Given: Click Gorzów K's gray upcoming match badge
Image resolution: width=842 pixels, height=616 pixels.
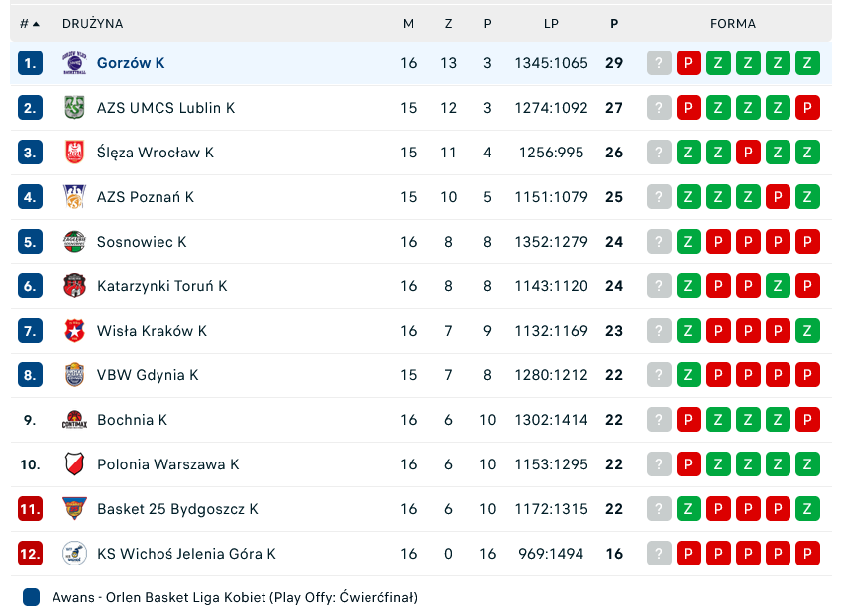Looking at the screenshot, I should click(x=659, y=63).
